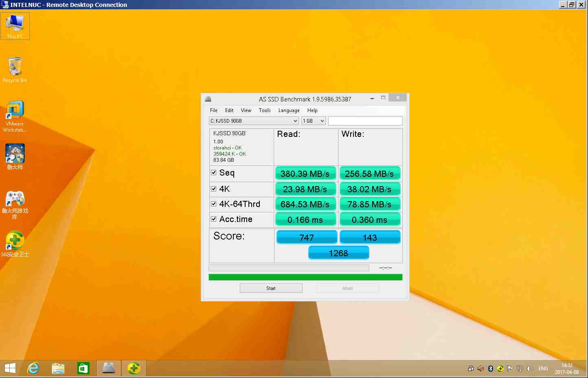
Task: Click the Bluetooth tray icon
Action: click(491, 369)
